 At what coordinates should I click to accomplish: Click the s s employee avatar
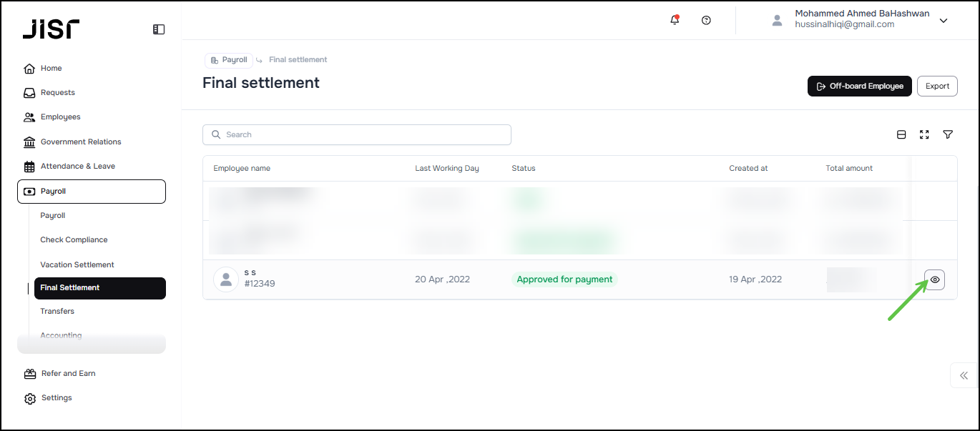click(226, 279)
